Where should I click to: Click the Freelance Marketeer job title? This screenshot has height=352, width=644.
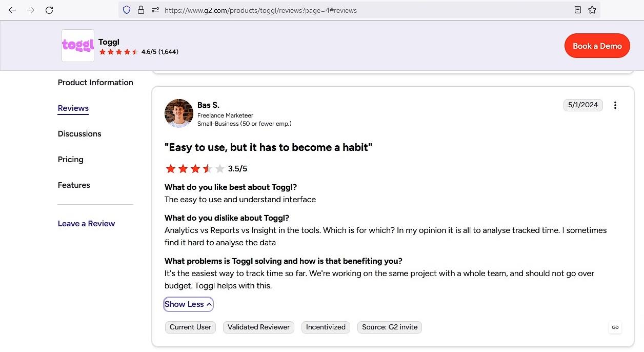point(225,115)
